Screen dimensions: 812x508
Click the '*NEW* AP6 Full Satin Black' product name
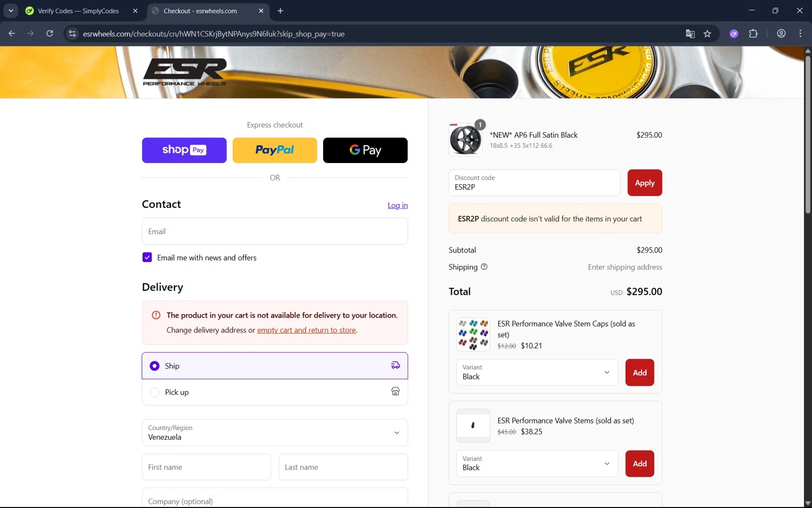click(534, 135)
